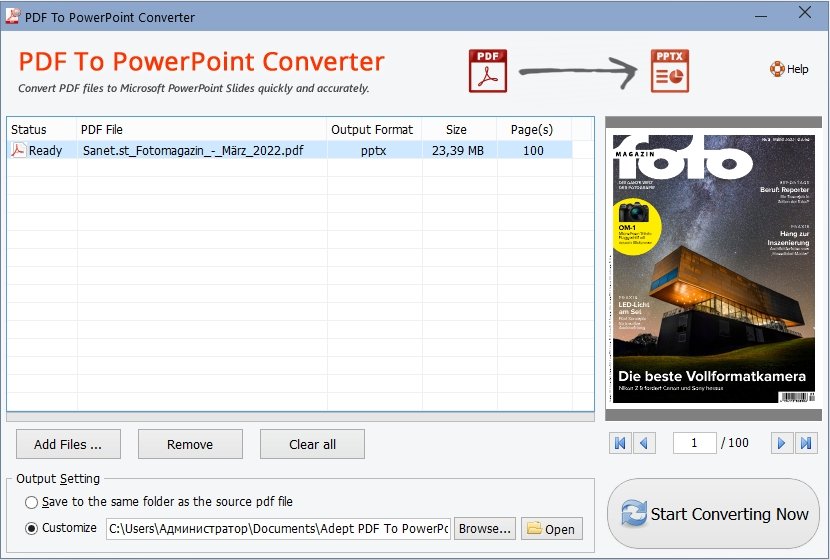Click the PDF File column header

(202, 130)
